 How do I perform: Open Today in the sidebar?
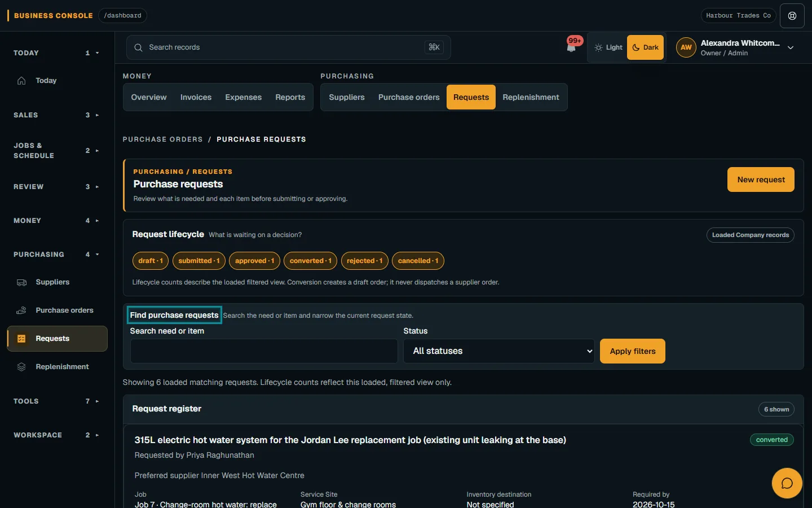(57, 81)
